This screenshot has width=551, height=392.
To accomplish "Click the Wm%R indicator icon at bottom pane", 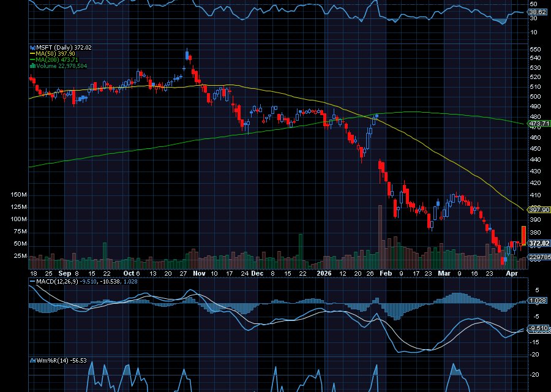I will coord(32,361).
